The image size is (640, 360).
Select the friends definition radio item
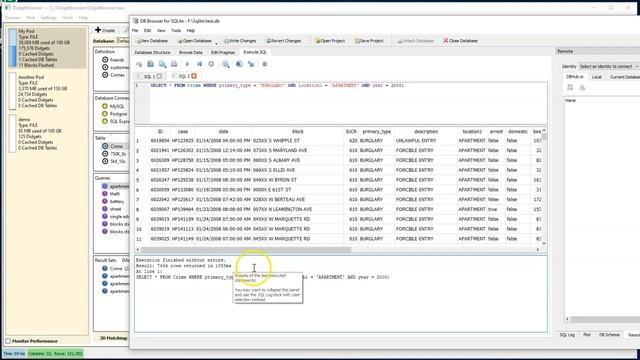click(x=113, y=60)
